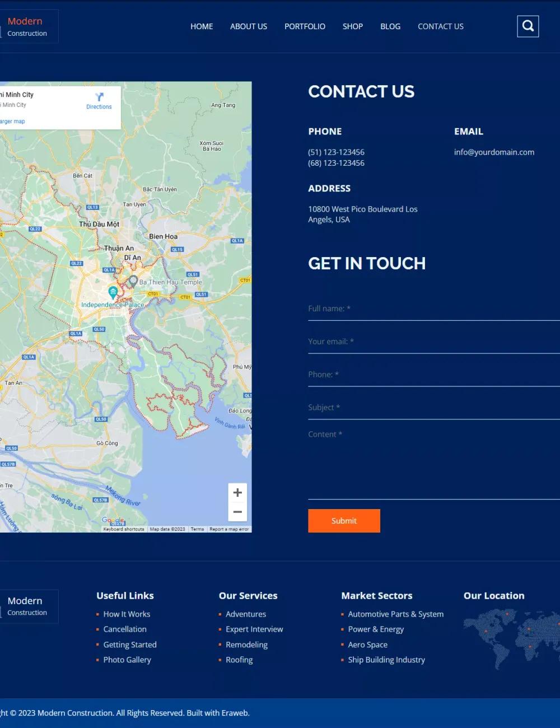Zoom out on the map

click(237, 512)
